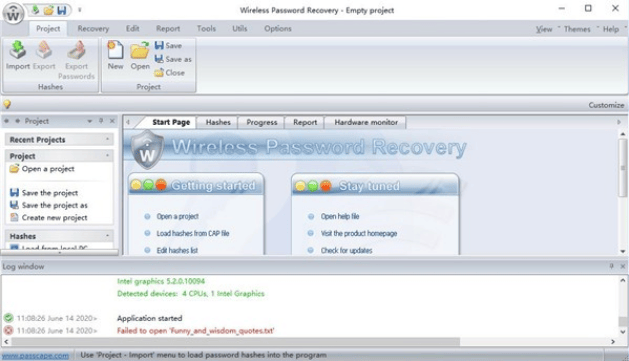Click the Log window horizontal scrollbar
The width and height of the screenshot is (629, 361).
click(x=235, y=342)
